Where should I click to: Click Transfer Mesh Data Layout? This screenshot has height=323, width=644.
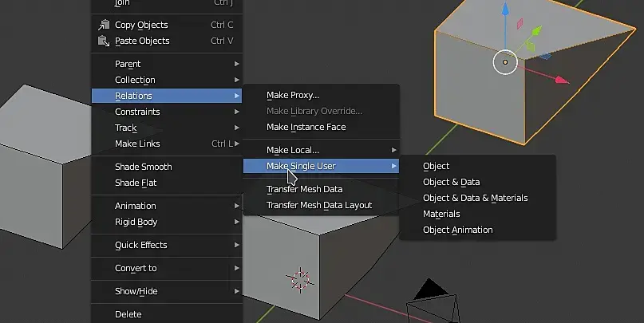point(318,205)
